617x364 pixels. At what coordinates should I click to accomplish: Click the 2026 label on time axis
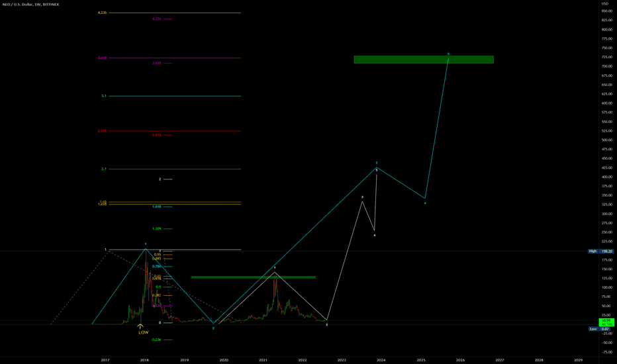(x=460, y=360)
